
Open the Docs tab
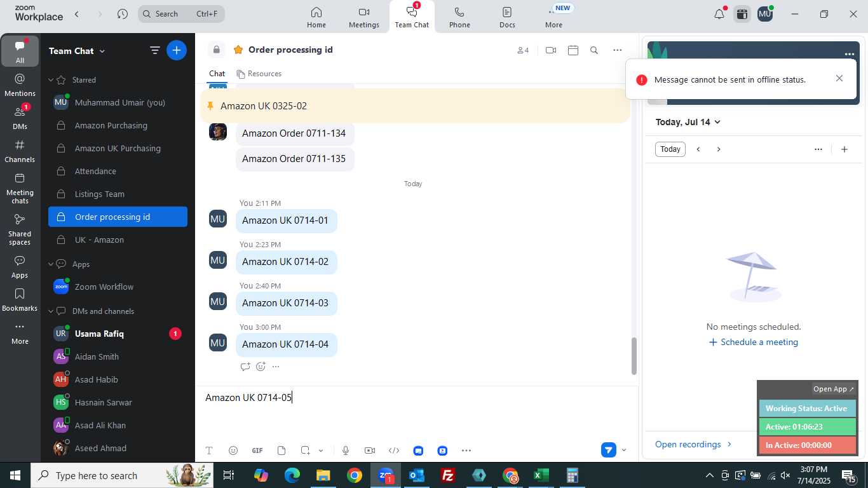pyautogui.click(x=507, y=17)
